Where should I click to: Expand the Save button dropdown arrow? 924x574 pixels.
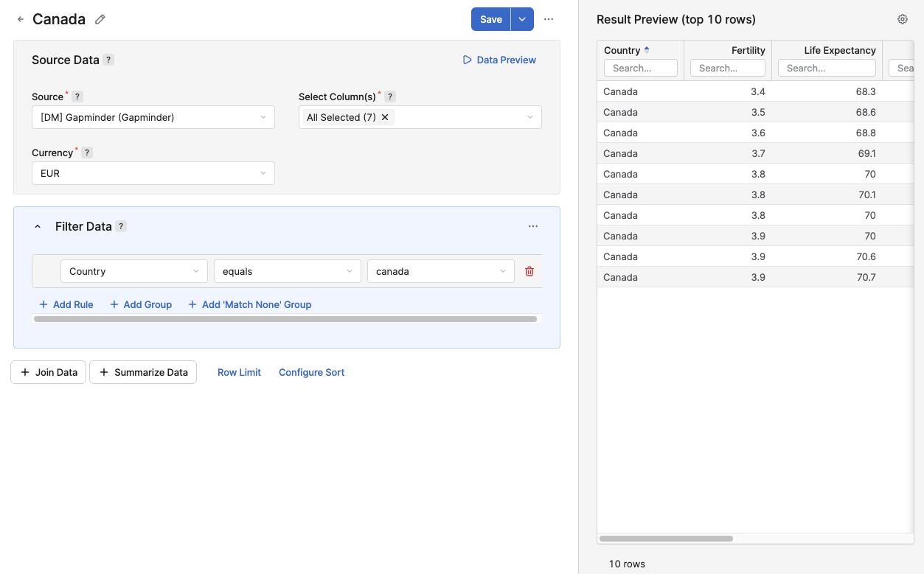coord(522,19)
